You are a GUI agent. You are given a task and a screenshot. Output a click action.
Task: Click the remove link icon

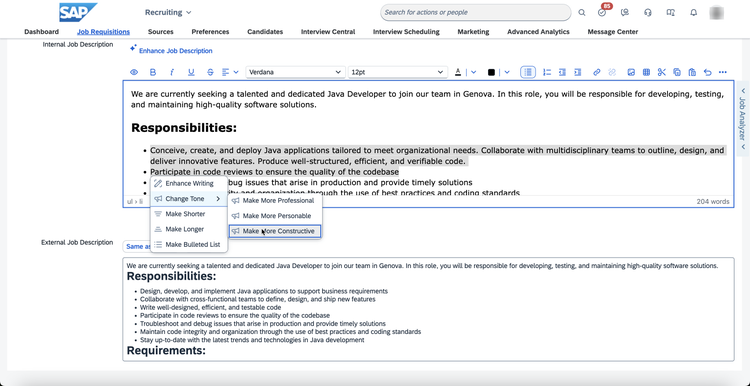tap(612, 72)
